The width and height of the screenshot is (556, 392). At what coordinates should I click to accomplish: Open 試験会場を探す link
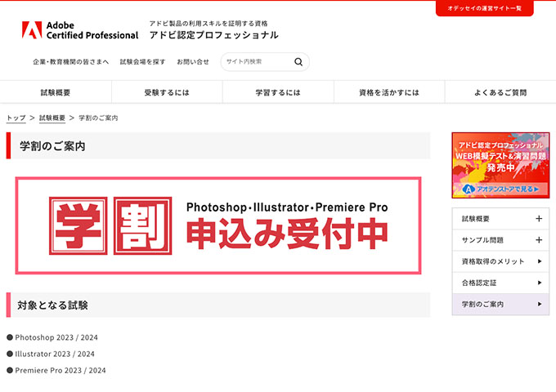tap(142, 61)
